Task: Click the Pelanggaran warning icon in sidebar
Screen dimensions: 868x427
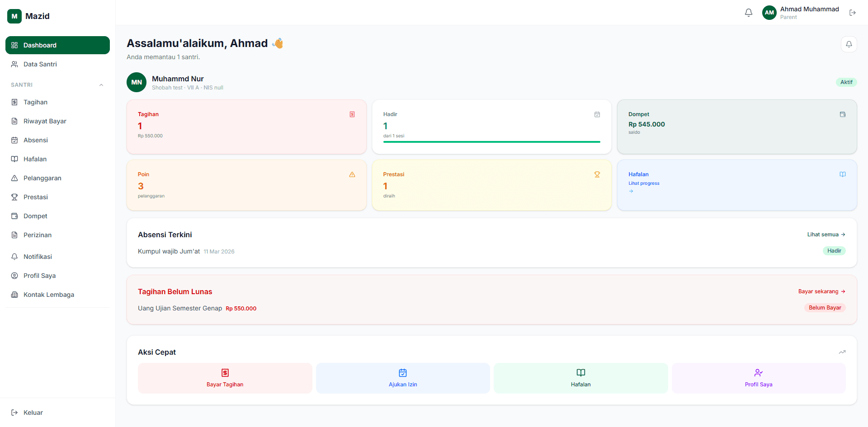Action: (14, 178)
